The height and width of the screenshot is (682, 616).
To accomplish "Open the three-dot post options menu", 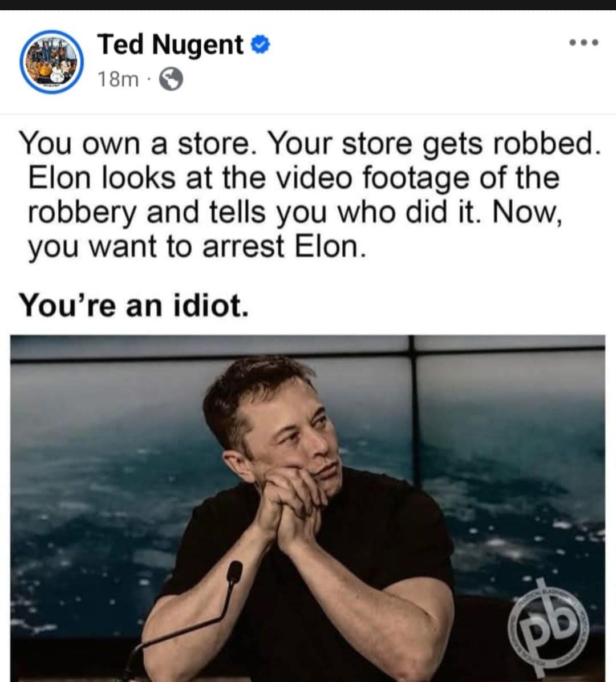I will click(x=584, y=43).
